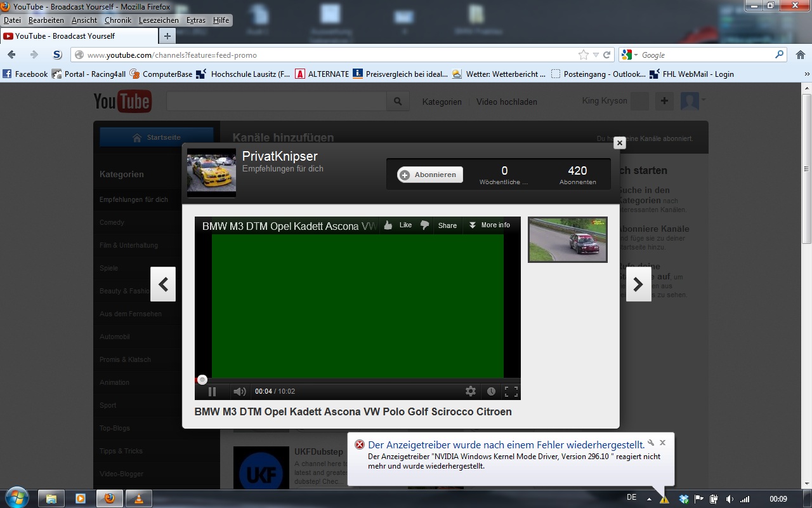Open the Firefox home page
This screenshot has height=508, width=812.
tap(799, 55)
